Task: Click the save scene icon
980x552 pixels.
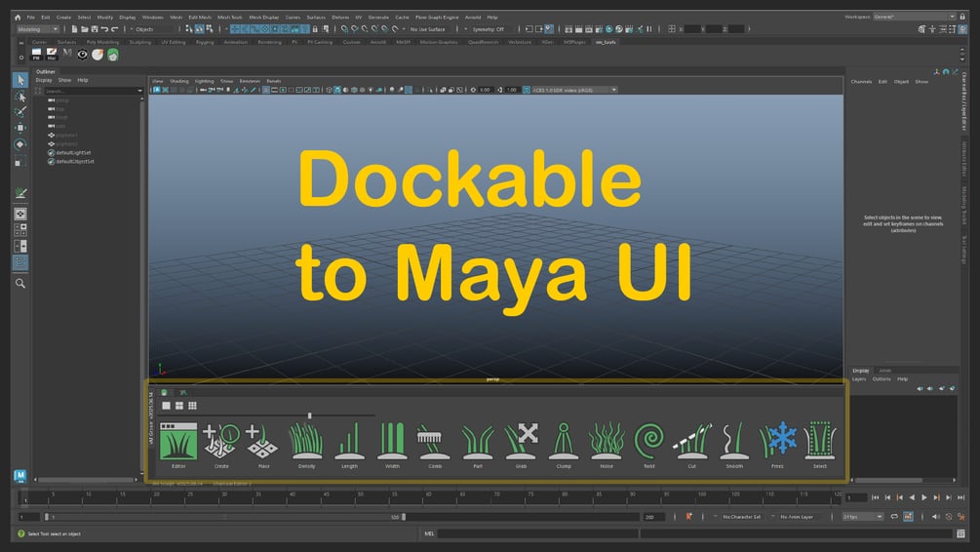Action: click(95, 28)
